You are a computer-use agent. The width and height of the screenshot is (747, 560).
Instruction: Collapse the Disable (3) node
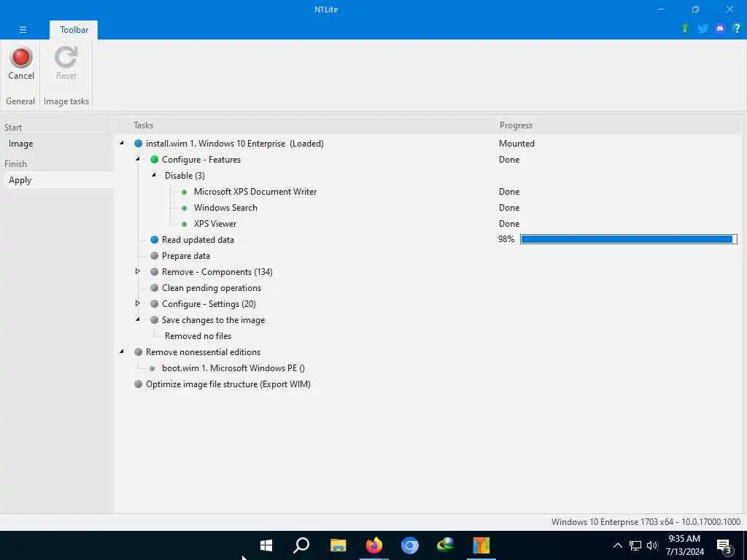click(154, 175)
